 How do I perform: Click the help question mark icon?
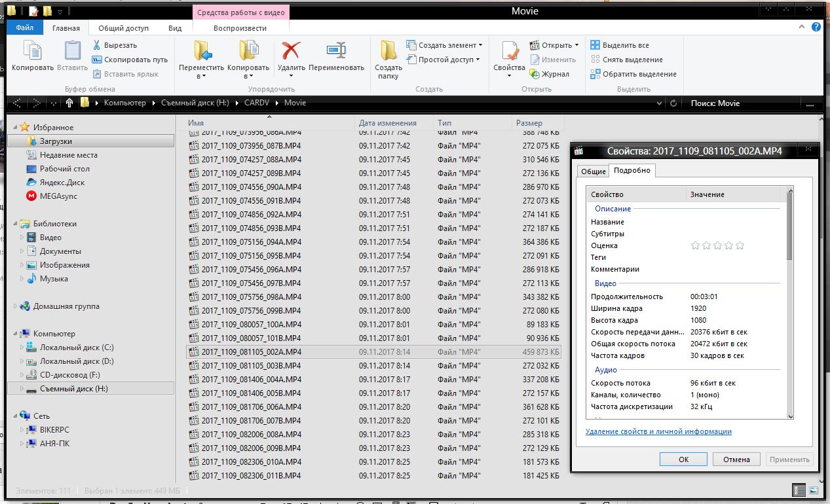point(816,27)
